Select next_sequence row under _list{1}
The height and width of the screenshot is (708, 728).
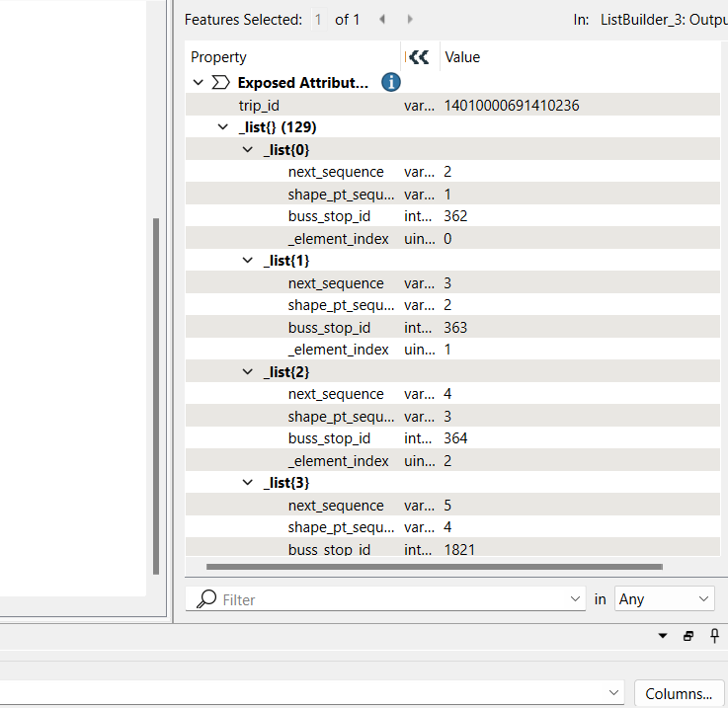[452, 283]
